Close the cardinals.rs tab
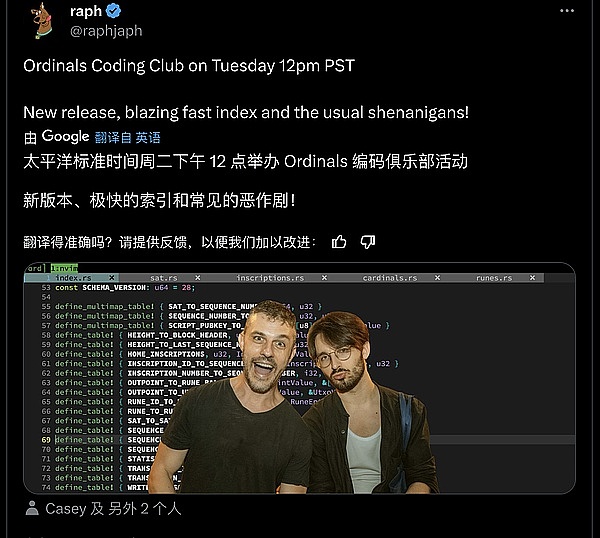 point(437,278)
